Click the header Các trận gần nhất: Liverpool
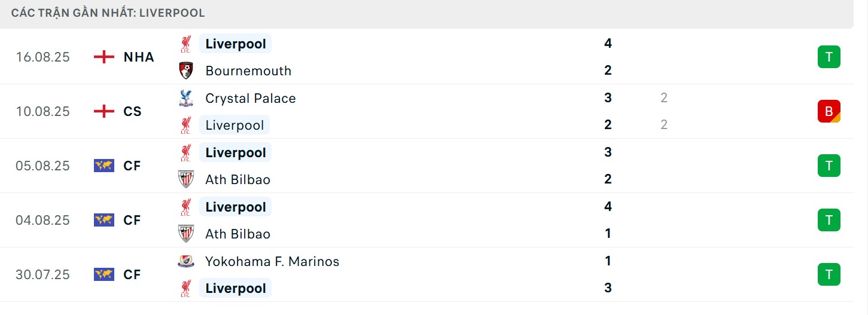 pyautogui.click(x=108, y=13)
